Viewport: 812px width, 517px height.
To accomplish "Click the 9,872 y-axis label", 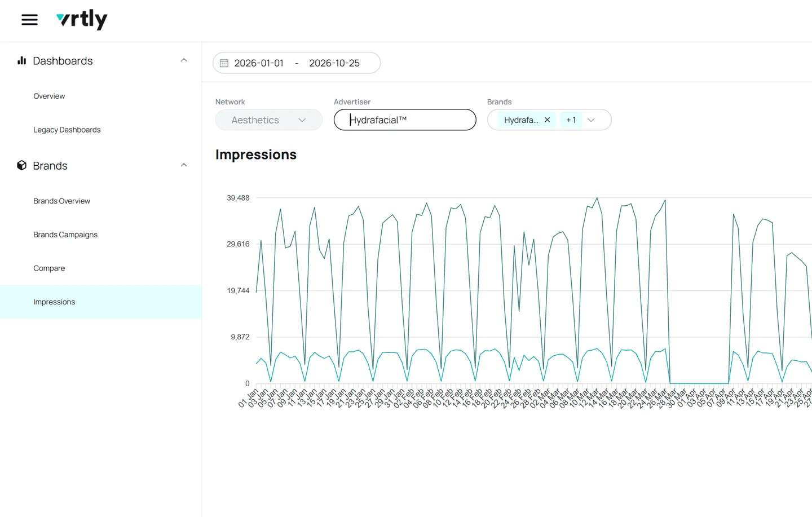I will [240, 337].
